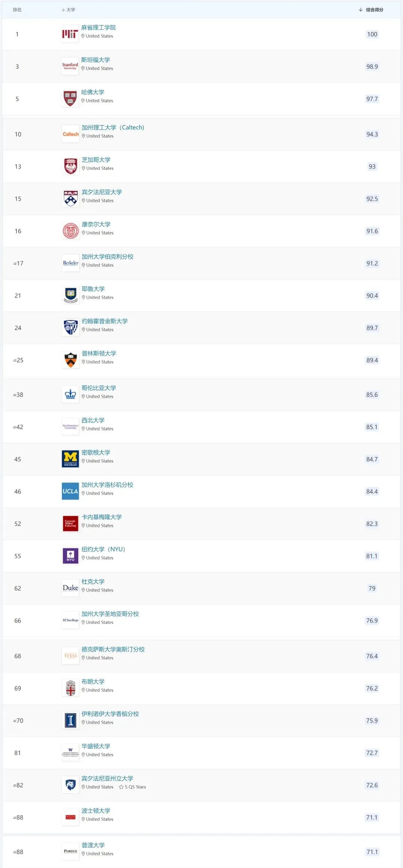Screen dimensions: 403x868
Task: Sort by 综合得分 column header
Action: coord(374,10)
